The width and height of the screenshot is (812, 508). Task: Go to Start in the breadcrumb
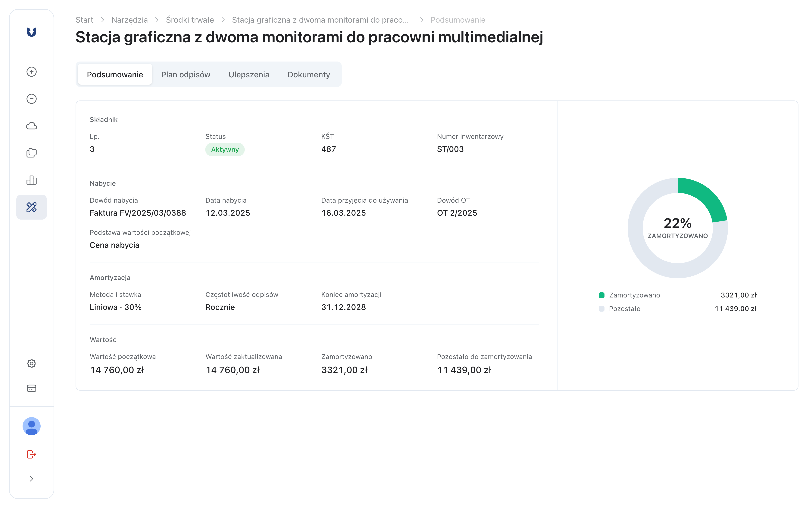(84, 20)
